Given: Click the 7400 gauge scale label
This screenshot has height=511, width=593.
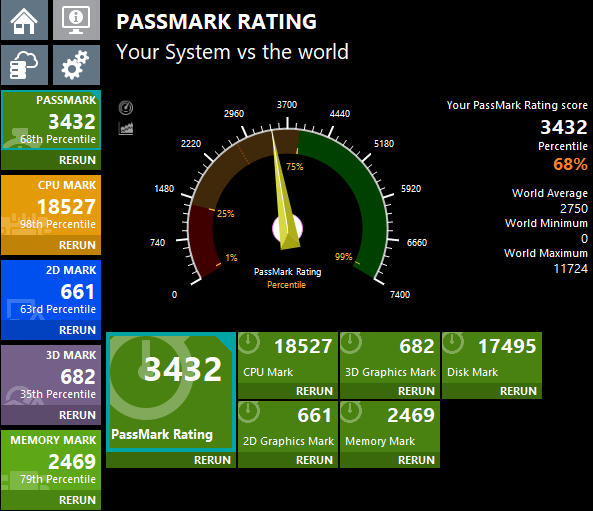Looking at the screenshot, I should tap(400, 295).
